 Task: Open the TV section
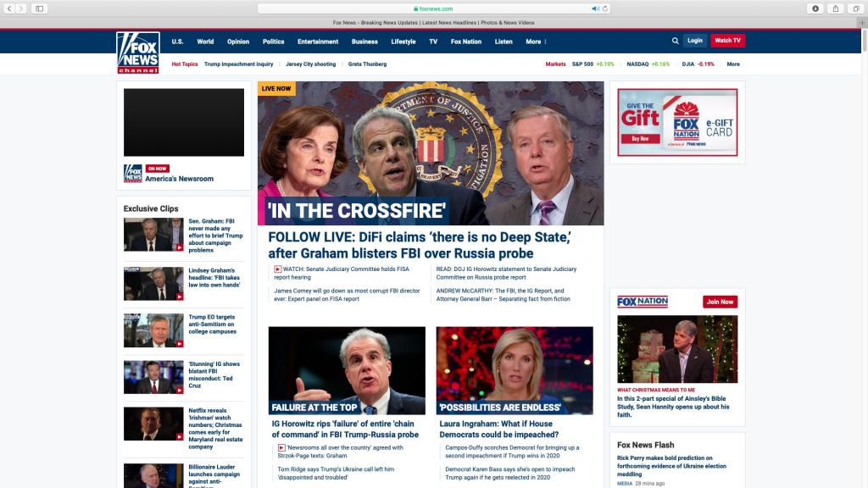[433, 42]
